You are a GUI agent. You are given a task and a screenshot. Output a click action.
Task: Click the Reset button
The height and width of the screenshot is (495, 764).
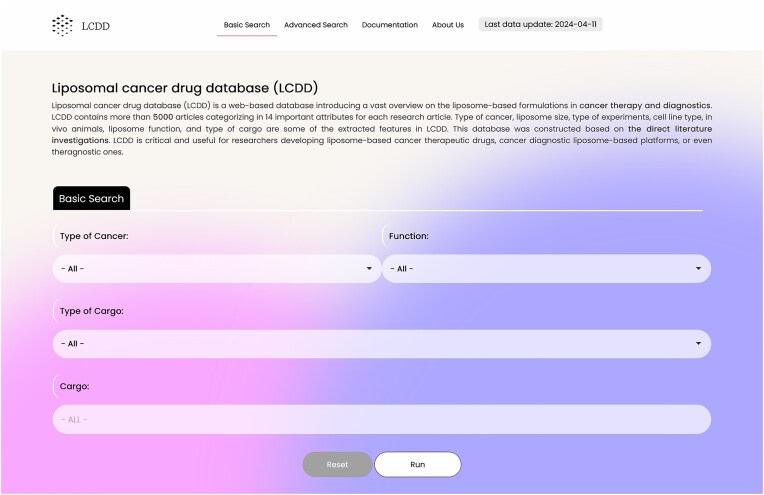click(337, 465)
